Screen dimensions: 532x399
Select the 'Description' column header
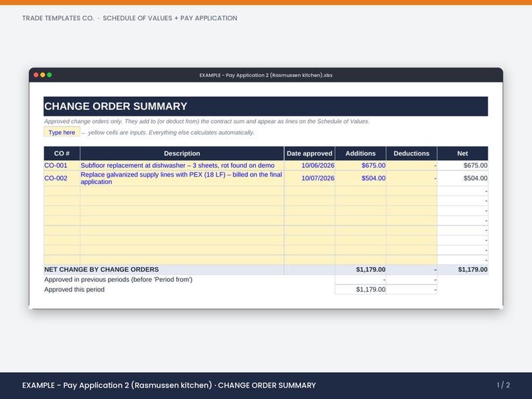pos(182,153)
